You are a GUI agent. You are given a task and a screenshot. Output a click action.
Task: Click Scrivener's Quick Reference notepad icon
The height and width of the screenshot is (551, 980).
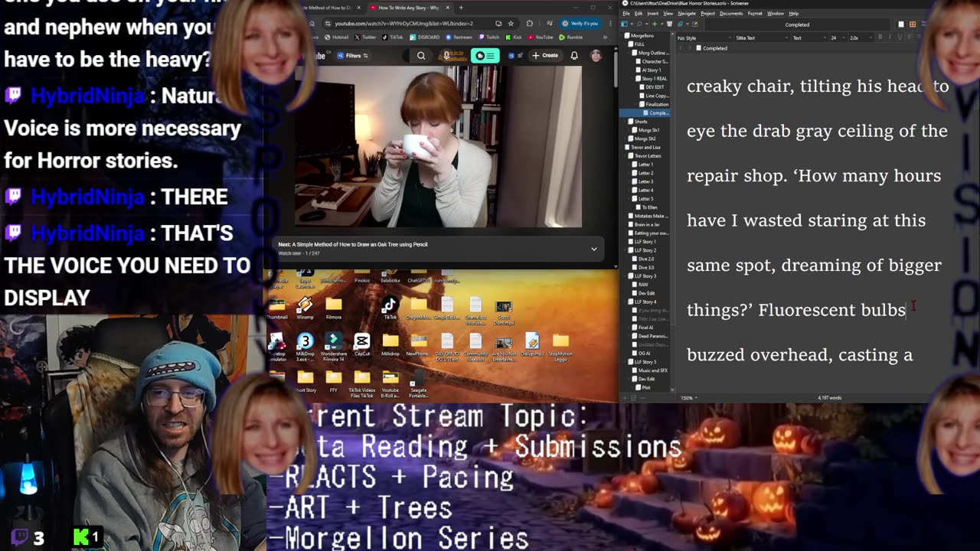[x=694, y=24]
